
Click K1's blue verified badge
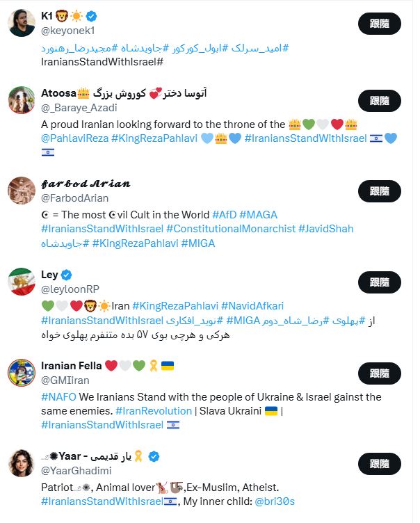click(x=90, y=17)
